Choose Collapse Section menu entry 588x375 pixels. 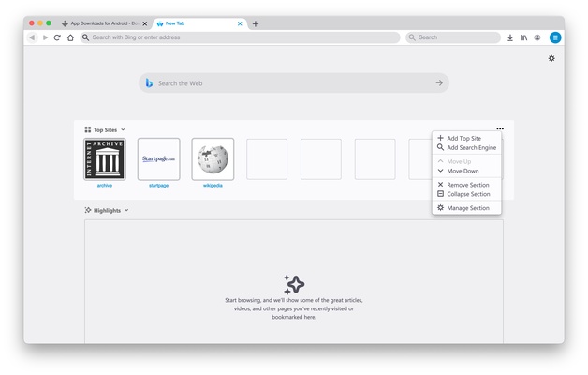pyautogui.click(x=466, y=194)
